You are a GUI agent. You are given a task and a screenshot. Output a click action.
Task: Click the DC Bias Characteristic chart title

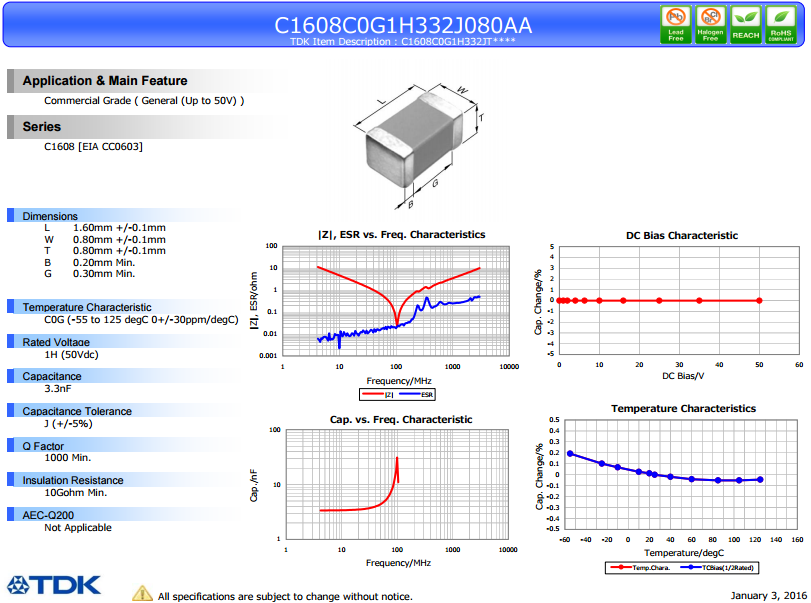coord(681,236)
